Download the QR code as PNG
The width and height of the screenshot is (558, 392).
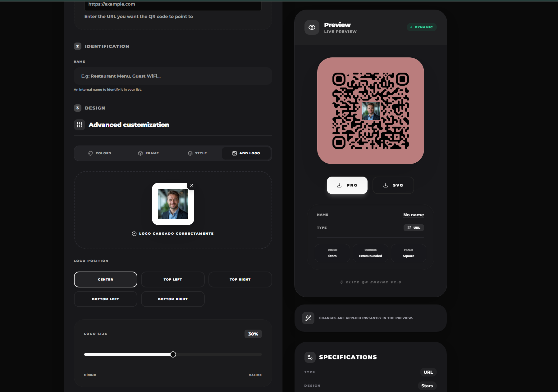(x=347, y=185)
